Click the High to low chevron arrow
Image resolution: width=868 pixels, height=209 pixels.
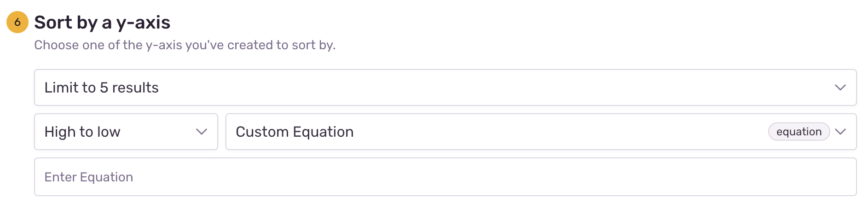[x=201, y=132]
